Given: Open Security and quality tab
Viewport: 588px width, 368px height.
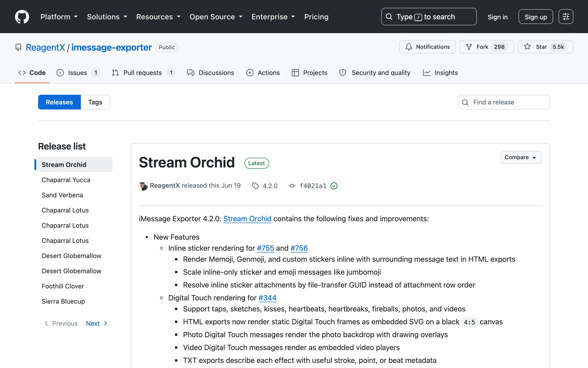Looking at the screenshot, I should pyautogui.click(x=375, y=72).
